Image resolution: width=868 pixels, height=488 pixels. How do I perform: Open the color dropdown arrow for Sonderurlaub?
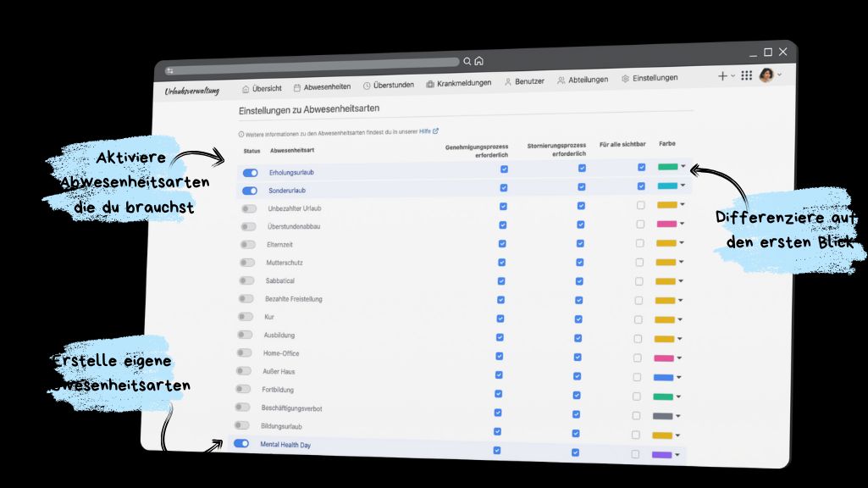683,185
